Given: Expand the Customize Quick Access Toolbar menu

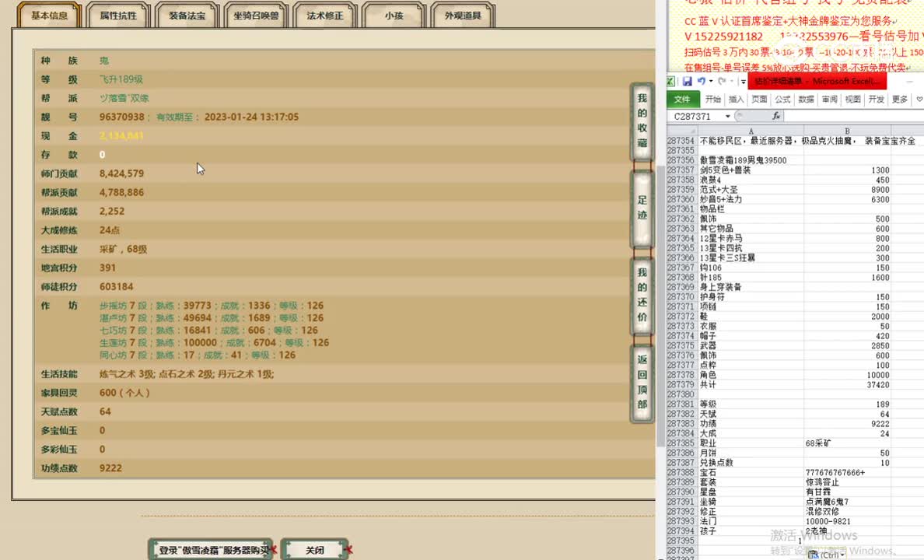Looking at the screenshot, I should click(x=742, y=81).
